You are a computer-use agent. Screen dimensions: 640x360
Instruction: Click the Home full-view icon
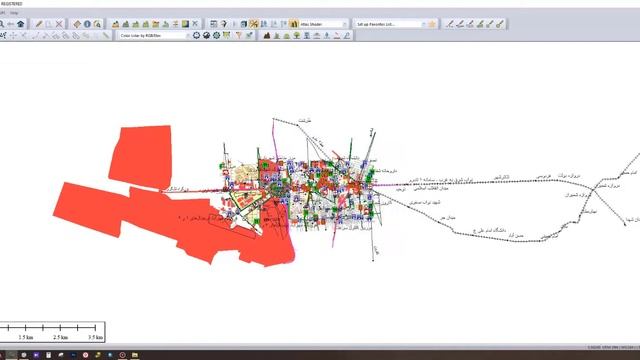(20, 24)
